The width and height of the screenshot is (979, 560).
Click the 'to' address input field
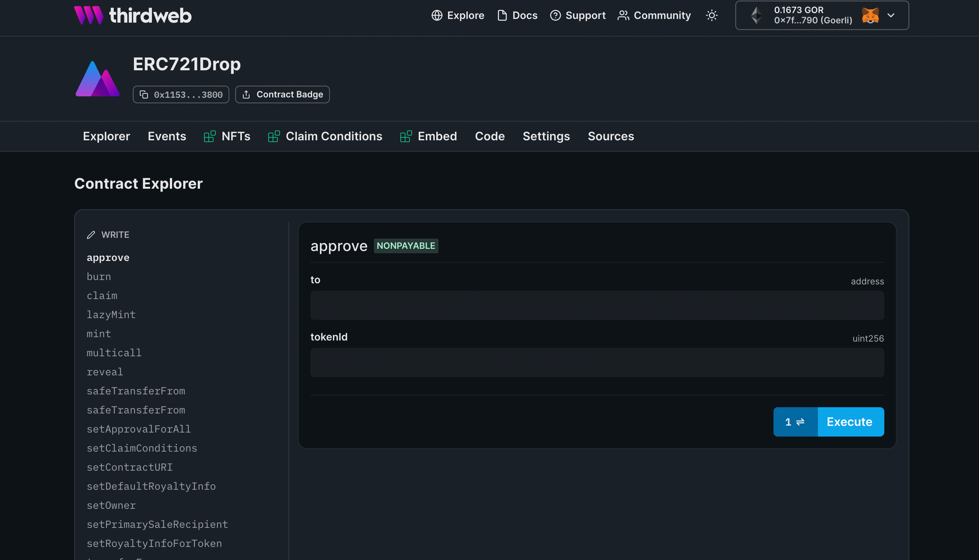pyautogui.click(x=597, y=305)
